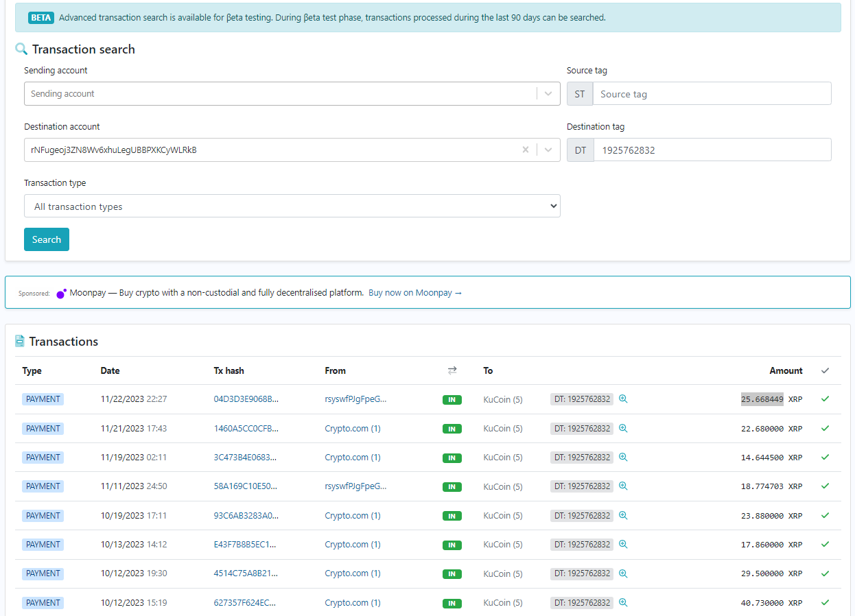Open transaction hash 3C473B4E0683...
The image size is (855, 616).
pos(246,457)
